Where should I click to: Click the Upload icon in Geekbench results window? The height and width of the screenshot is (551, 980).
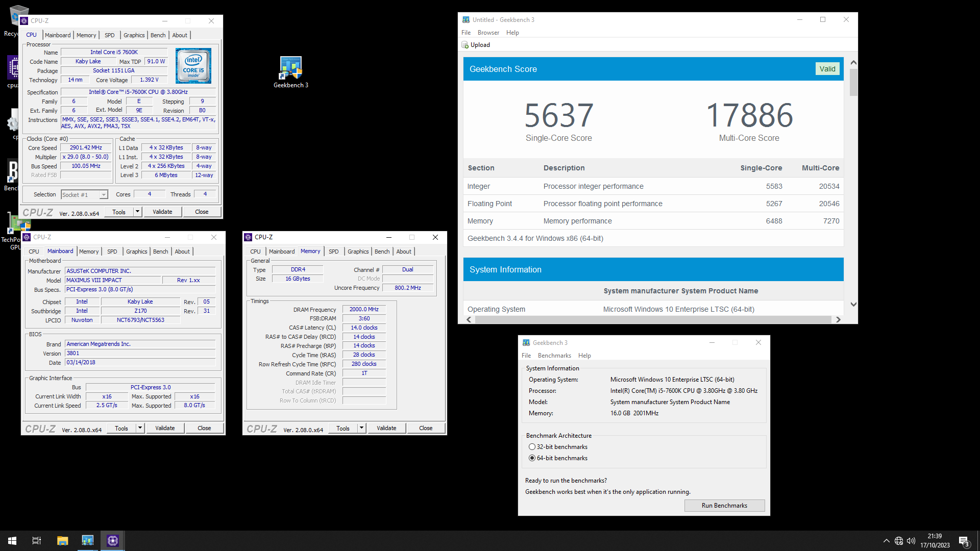[465, 45]
